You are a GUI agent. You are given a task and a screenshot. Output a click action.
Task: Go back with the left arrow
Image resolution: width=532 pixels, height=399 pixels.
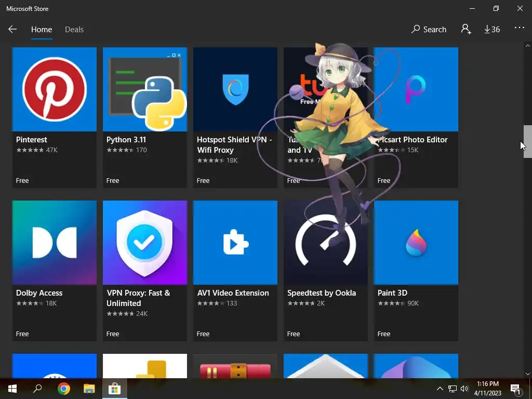[12, 29]
